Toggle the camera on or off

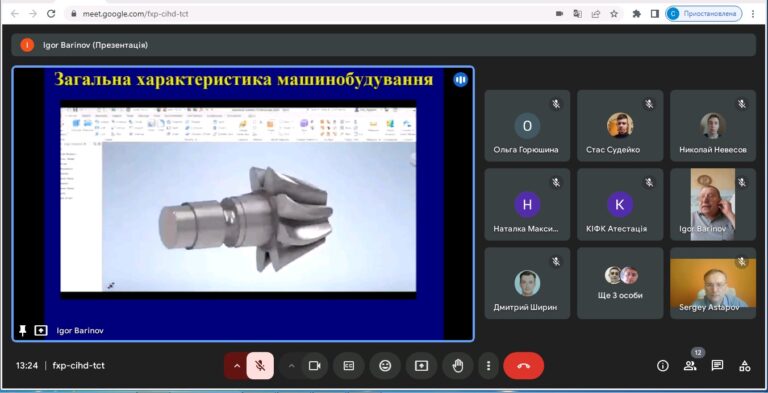(x=314, y=366)
